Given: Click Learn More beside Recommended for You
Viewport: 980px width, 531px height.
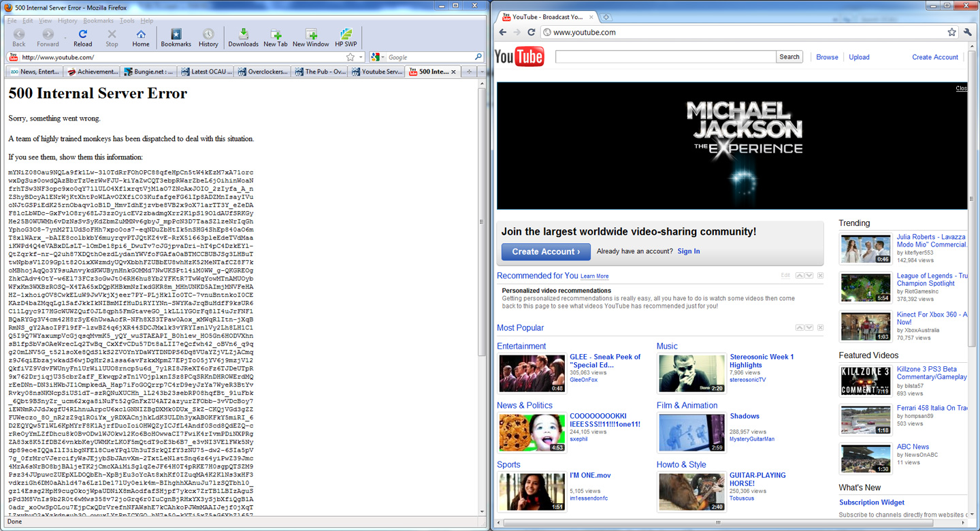Looking at the screenshot, I should pyautogui.click(x=595, y=276).
